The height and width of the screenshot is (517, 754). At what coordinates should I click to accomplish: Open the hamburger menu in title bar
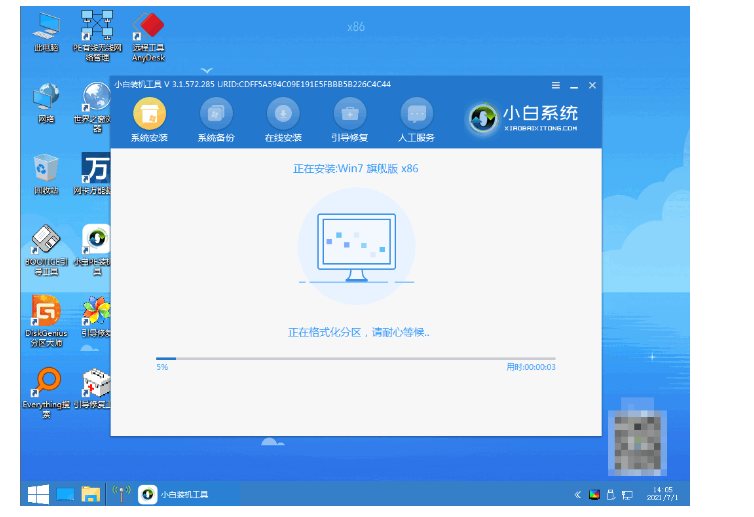[556, 85]
